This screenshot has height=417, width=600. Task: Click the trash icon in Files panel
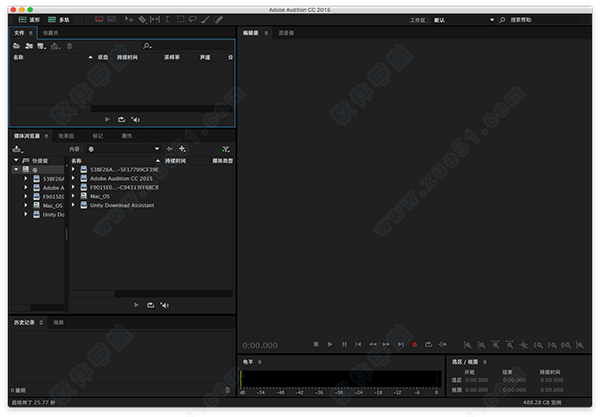[x=69, y=46]
